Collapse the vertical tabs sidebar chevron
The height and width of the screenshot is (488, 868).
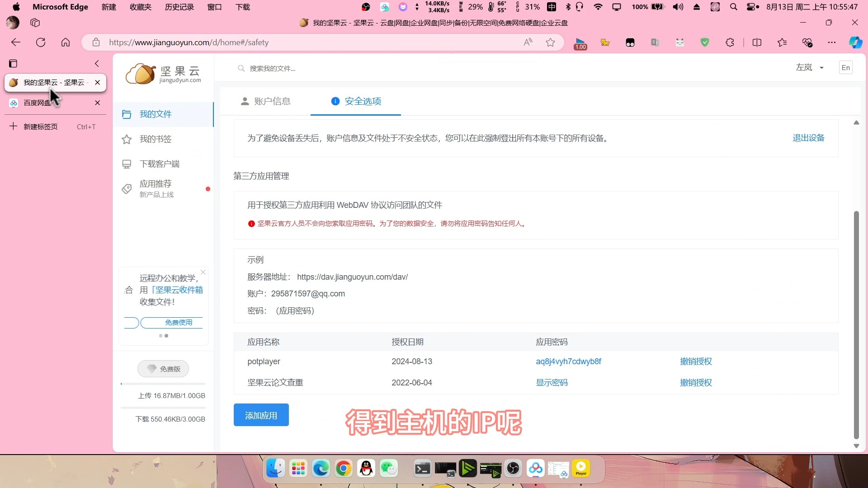pyautogui.click(x=97, y=64)
